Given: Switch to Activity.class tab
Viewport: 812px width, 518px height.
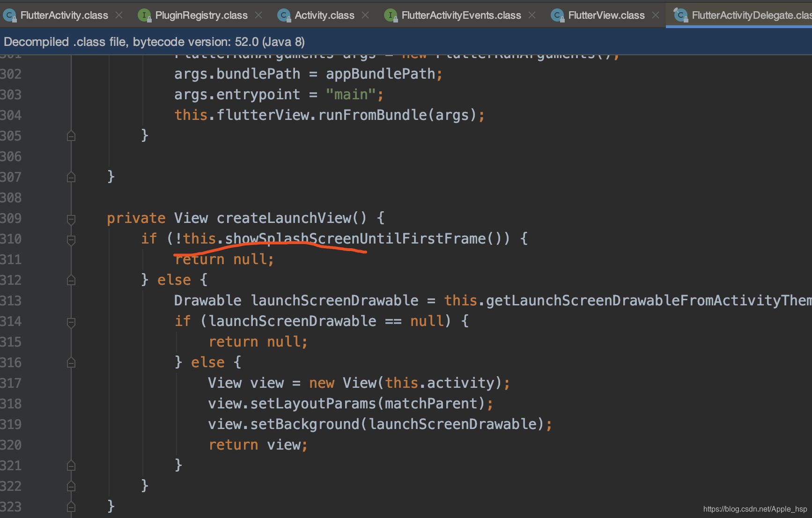Looking at the screenshot, I should pos(325,15).
